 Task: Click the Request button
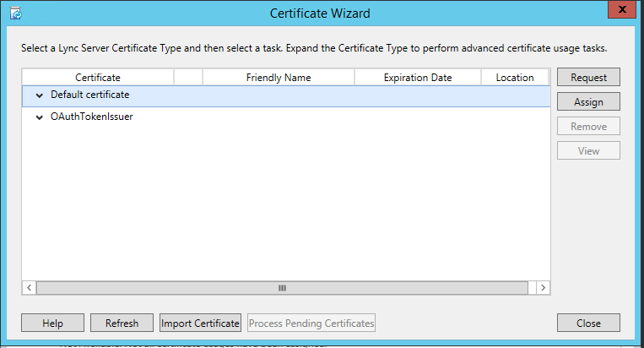point(588,77)
